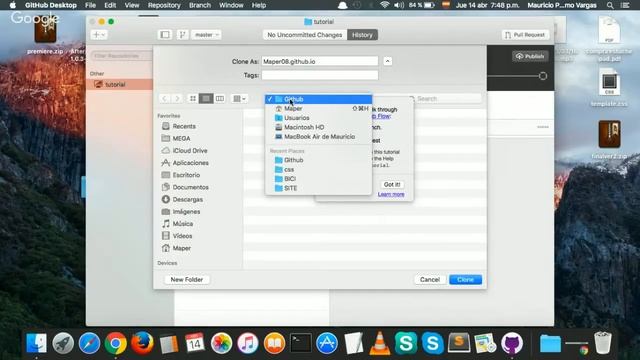
Task: Adjust the history timeline slider handle
Action: pyautogui.click(x=542, y=76)
